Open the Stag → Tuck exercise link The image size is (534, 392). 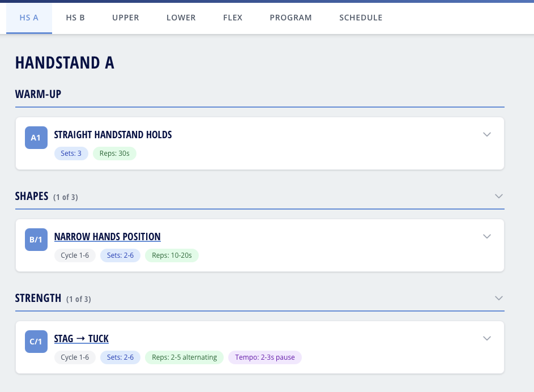[x=81, y=339]
